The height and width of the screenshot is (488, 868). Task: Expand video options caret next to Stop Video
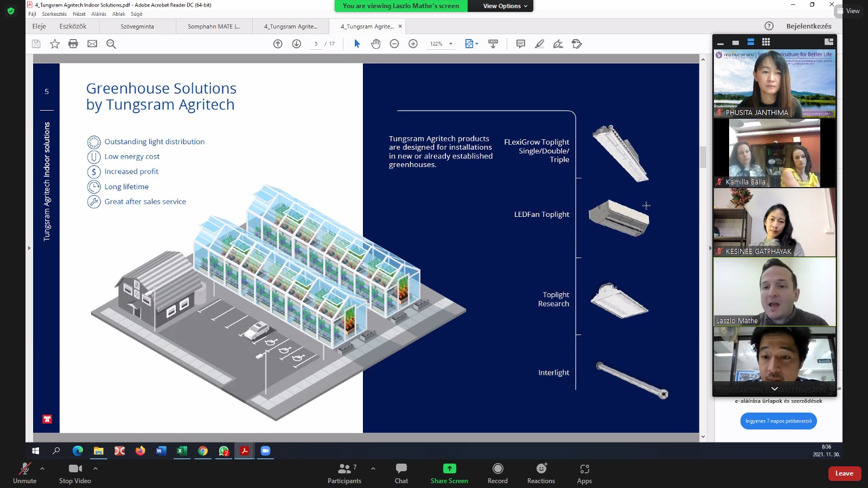[x=95, y=468]
